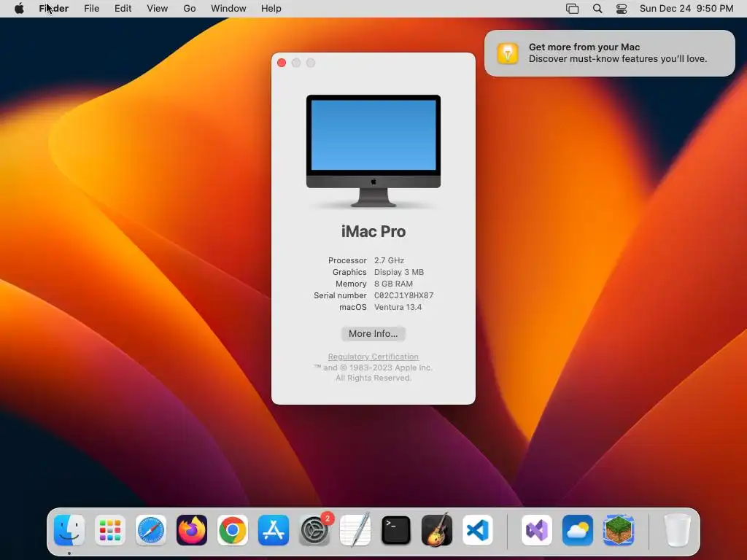
Task: Open Finder from the Dock
Action: pos(69,530)
